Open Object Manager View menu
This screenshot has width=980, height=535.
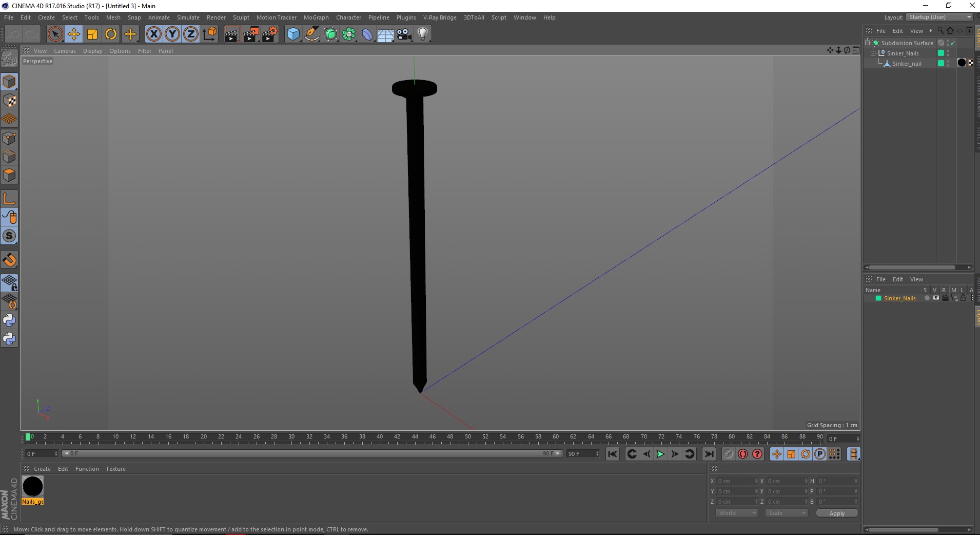[x=916, y=31]
